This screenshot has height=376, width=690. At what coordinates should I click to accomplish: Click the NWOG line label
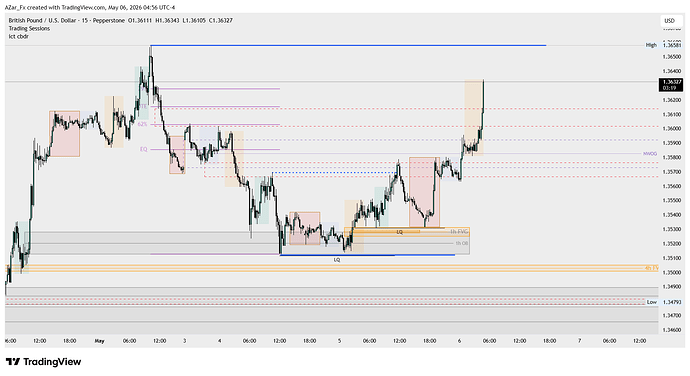click(650, 154)
